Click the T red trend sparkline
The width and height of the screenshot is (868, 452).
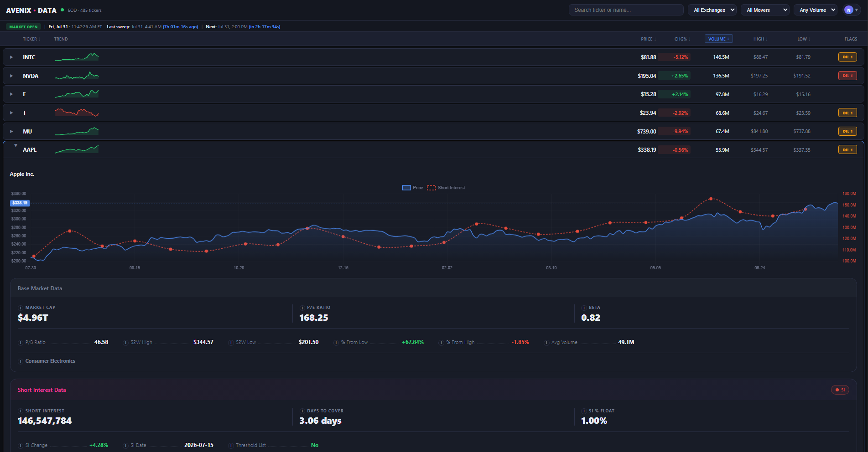[x=77, y=113]
